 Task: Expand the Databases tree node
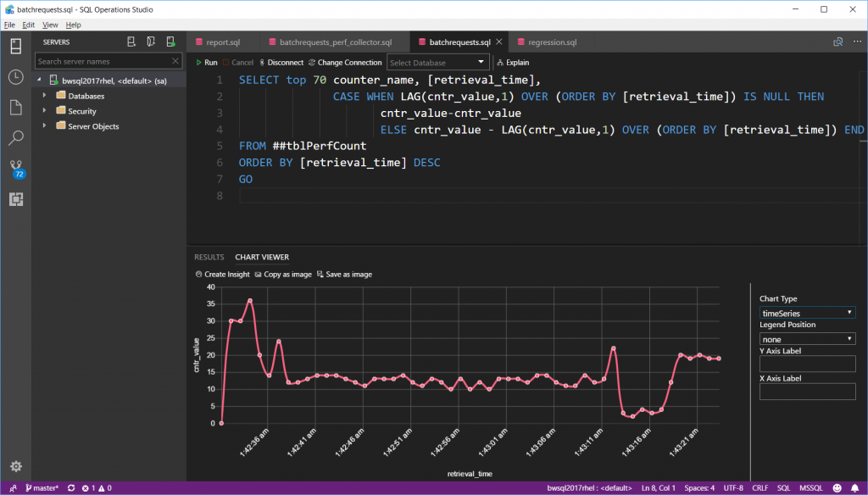pyautogui.click(x=45, y=96)
